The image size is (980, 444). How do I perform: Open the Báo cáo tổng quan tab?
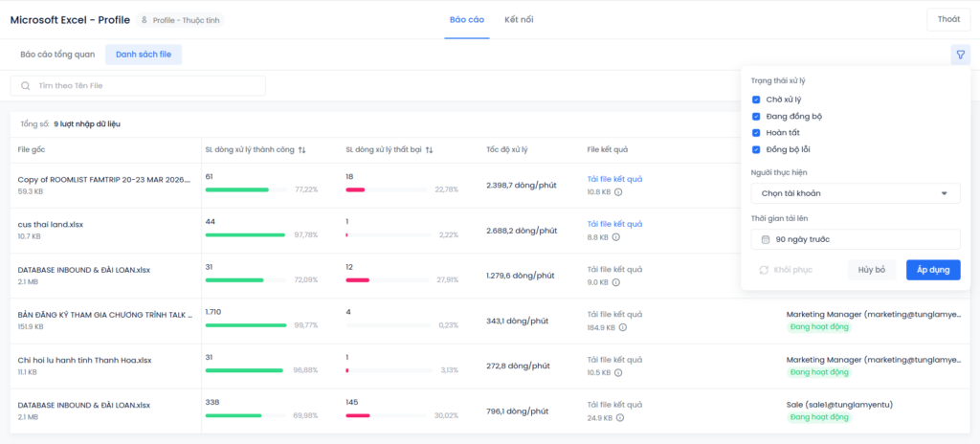point(57,55)
